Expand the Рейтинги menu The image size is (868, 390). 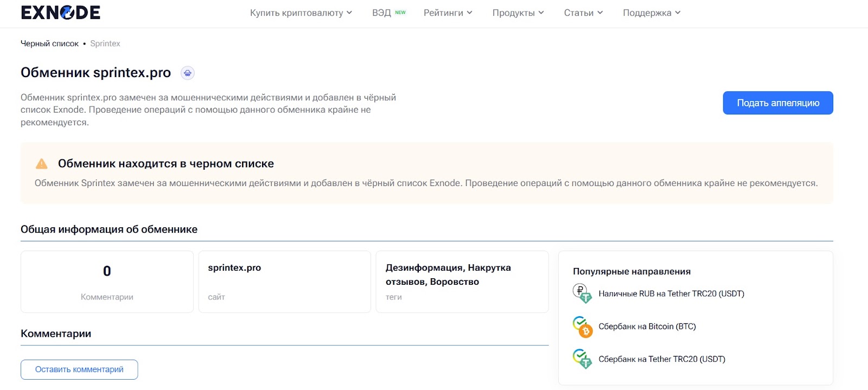click(x=448, y=12)
